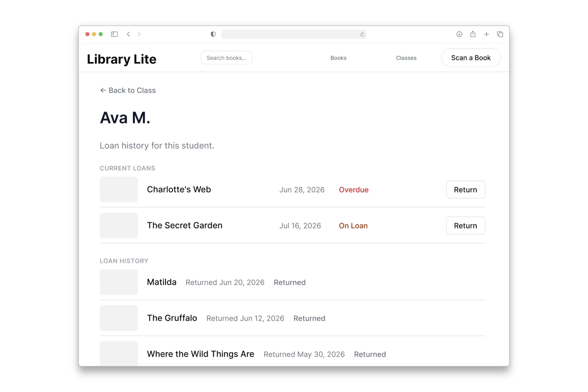Open the Classes nav item

tap(406, 58)
